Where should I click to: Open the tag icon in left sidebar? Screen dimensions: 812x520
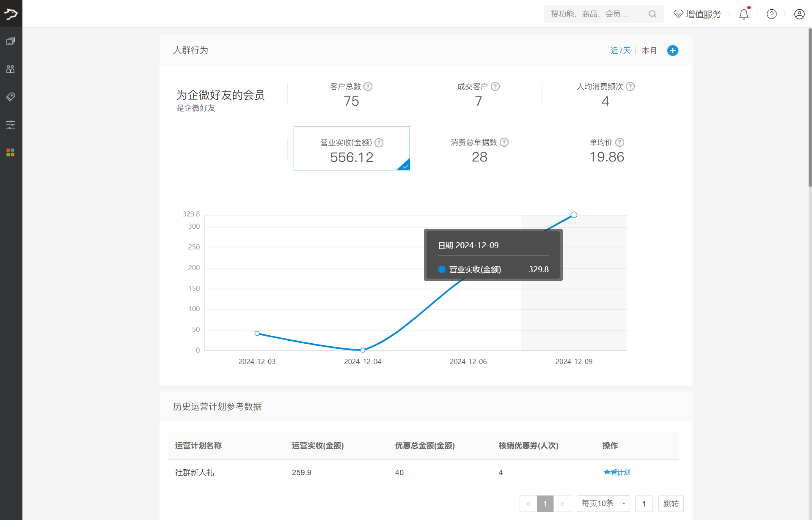point(11,97)
